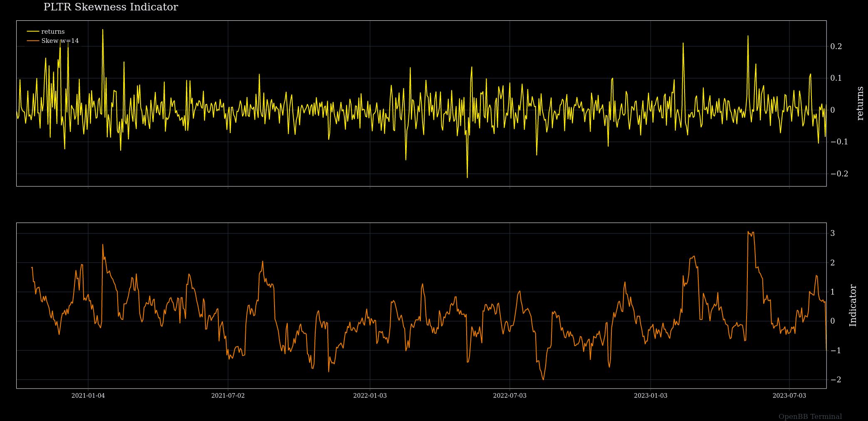
Task: Click the 2022-01-03 date tick label
Action: tap(370, 396)
